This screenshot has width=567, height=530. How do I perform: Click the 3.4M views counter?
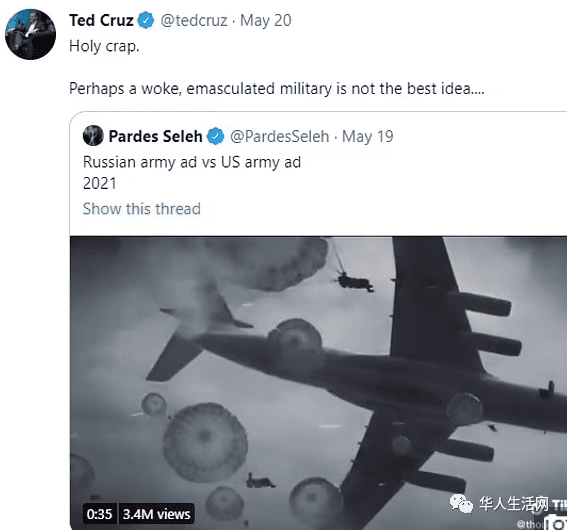tap(156, 514)
